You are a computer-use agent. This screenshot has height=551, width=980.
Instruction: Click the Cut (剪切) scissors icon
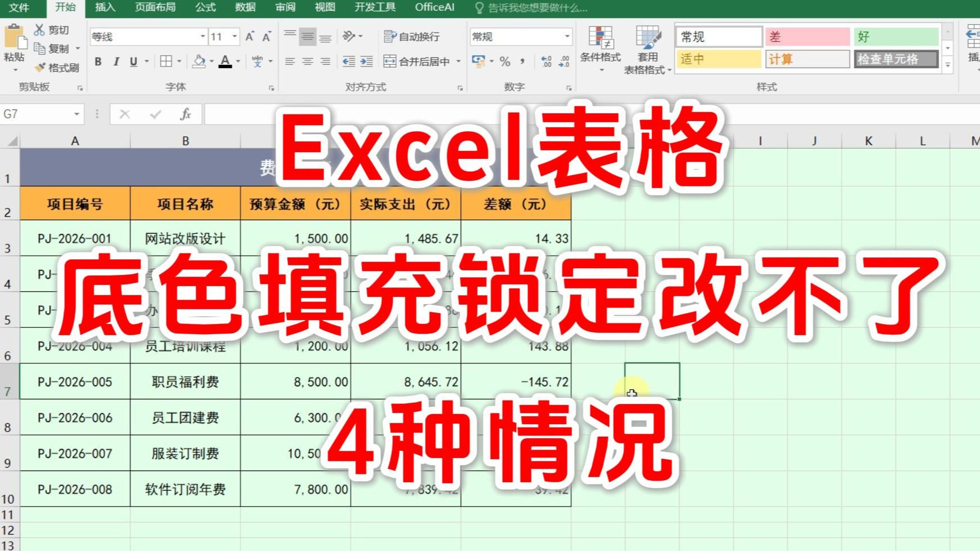click(x=39, y=29)
